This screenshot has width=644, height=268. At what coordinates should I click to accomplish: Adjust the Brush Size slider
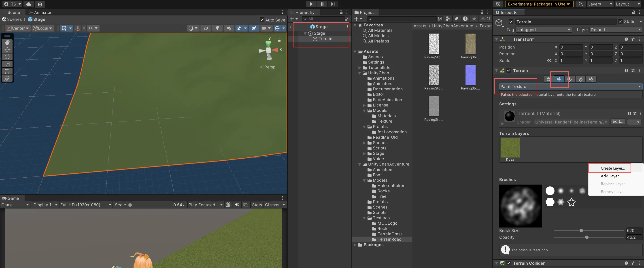tap(581, 230)
